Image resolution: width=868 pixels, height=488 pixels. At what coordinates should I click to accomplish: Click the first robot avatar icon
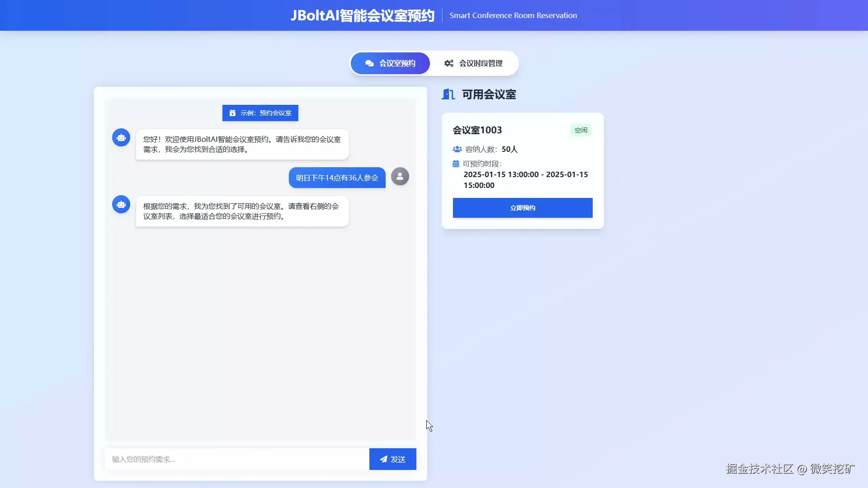point(121,137)
